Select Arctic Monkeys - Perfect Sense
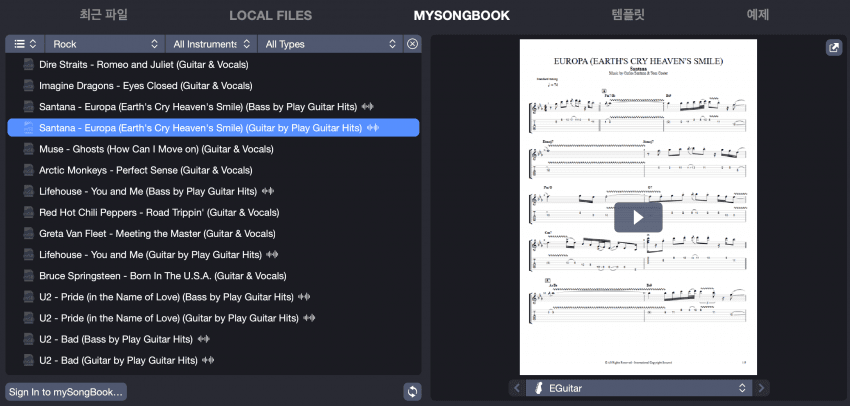Screen dimensions: 850x406 click(x=213, y=170)
